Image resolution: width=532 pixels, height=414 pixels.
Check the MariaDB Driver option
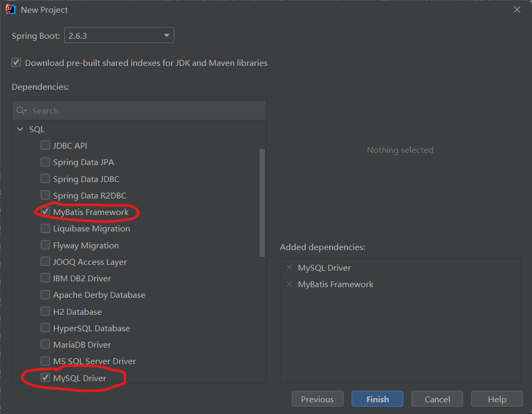(45, 344)
